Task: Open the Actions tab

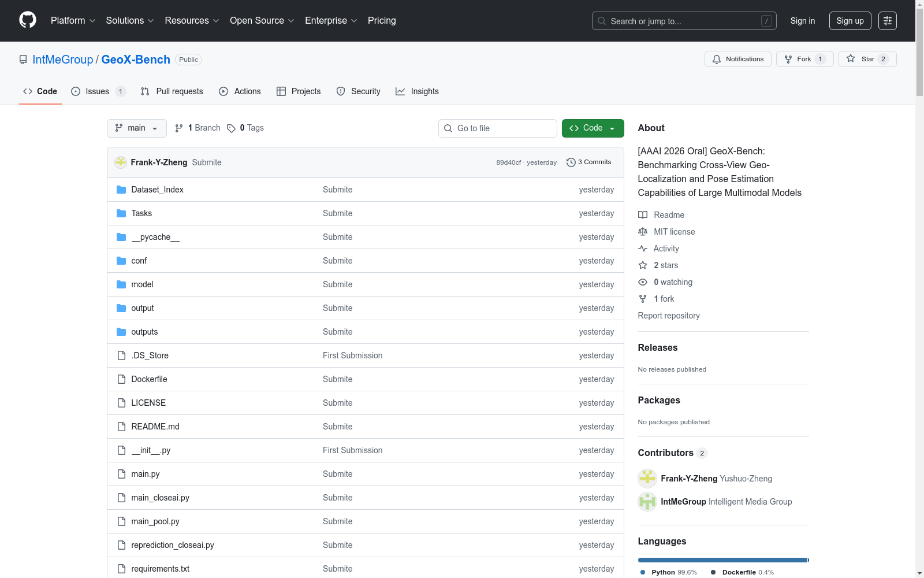Action: [240, 91]
